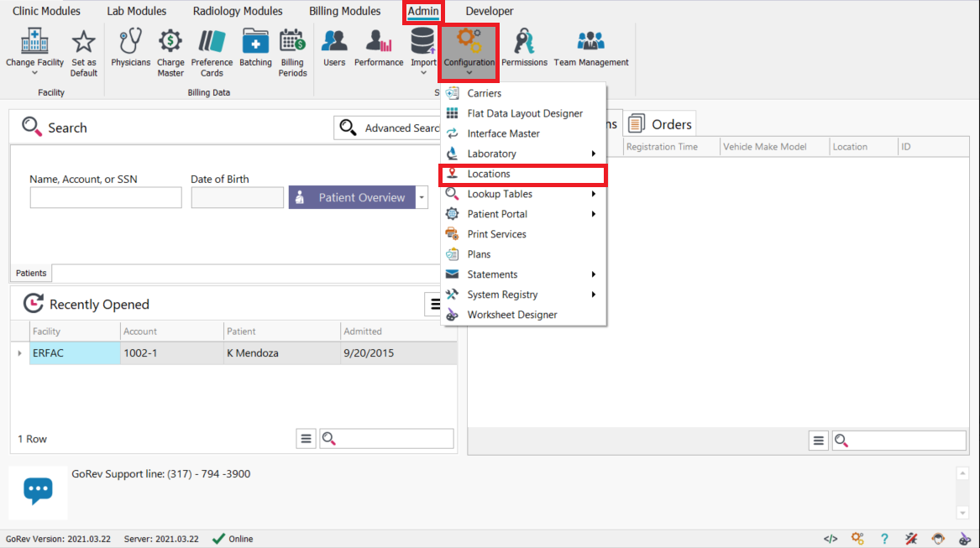980x548 pixels.
Task: Click the Charge Master icon
Action: tap(170, 50)
